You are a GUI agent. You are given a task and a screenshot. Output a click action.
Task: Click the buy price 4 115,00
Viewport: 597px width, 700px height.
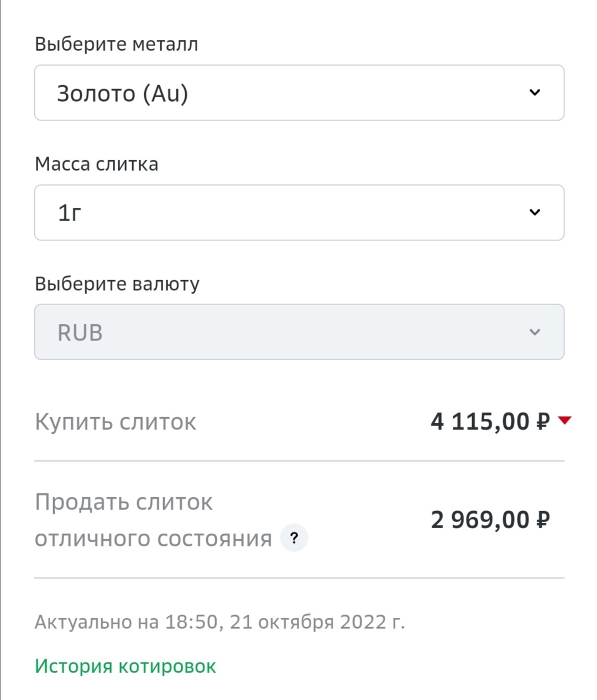click(480, 422)
